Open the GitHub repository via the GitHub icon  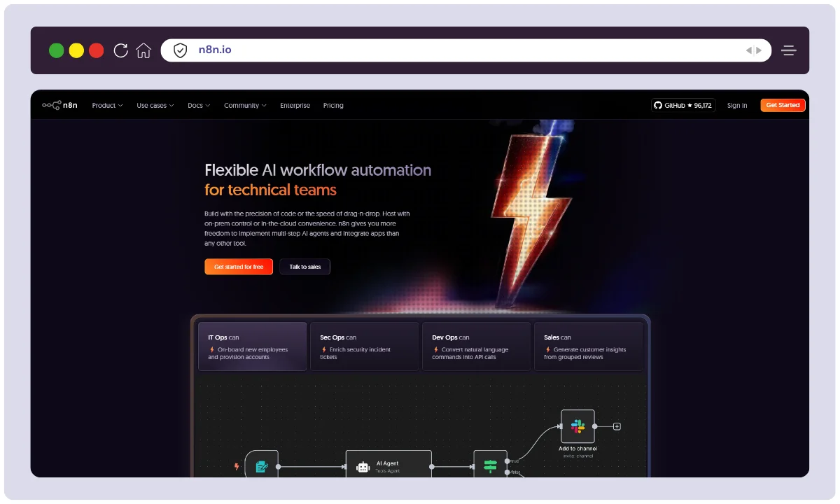(658, 105)
